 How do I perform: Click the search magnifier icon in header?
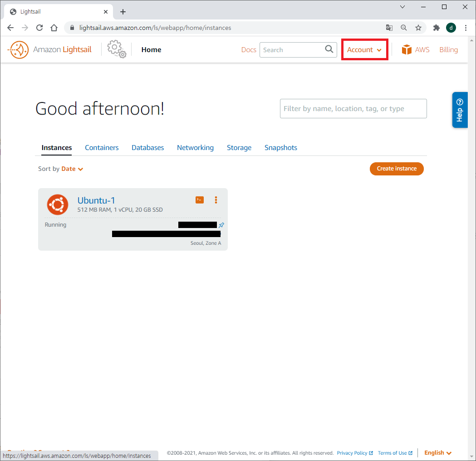[x=329, y=49]
